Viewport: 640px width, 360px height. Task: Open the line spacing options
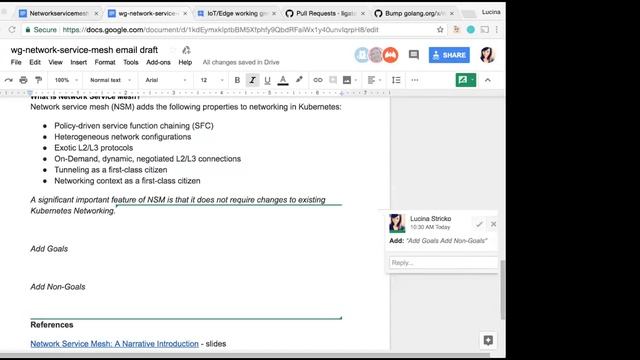396,80
